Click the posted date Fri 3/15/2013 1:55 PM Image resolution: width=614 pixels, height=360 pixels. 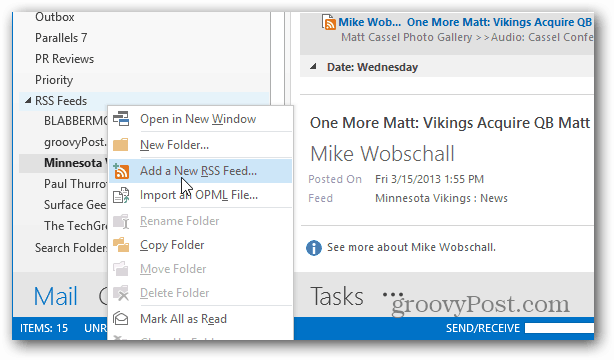430,179
